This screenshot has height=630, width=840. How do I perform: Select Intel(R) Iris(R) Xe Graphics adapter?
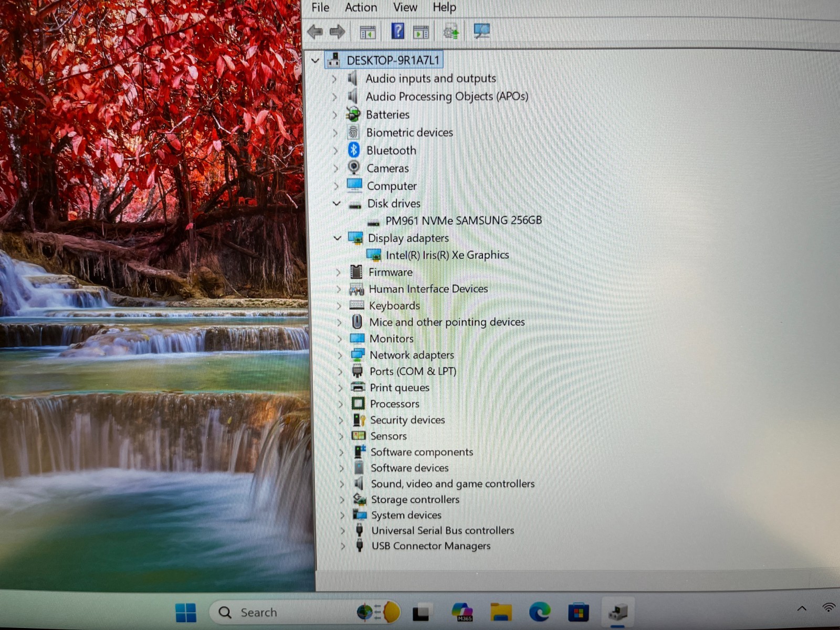point(447,255)
